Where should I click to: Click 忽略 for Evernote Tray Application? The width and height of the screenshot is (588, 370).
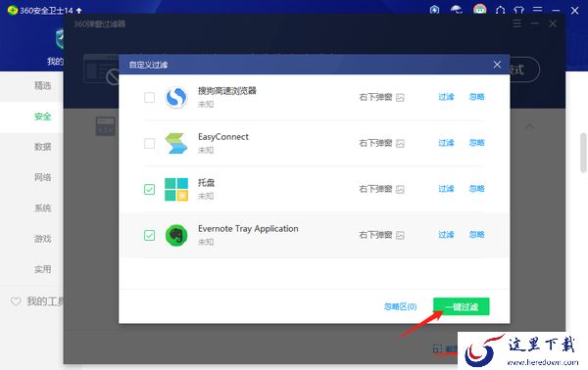[476, 235]
